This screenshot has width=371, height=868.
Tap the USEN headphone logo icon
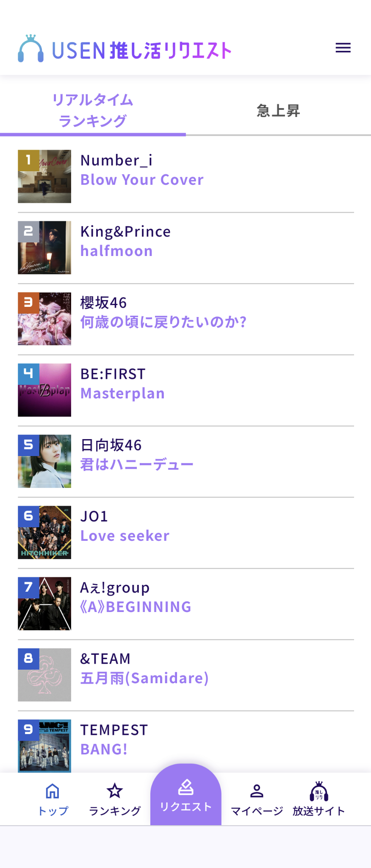30,48
